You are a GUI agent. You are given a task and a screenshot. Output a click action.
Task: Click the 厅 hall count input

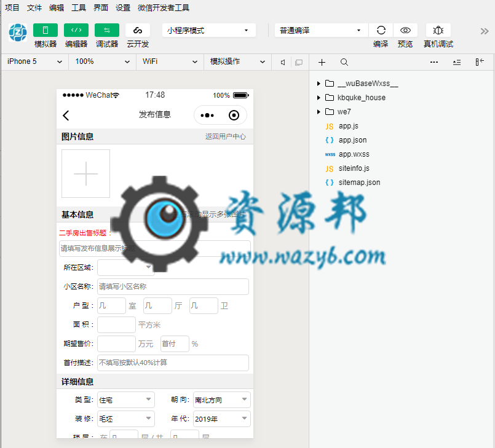(x=157, y=305)
